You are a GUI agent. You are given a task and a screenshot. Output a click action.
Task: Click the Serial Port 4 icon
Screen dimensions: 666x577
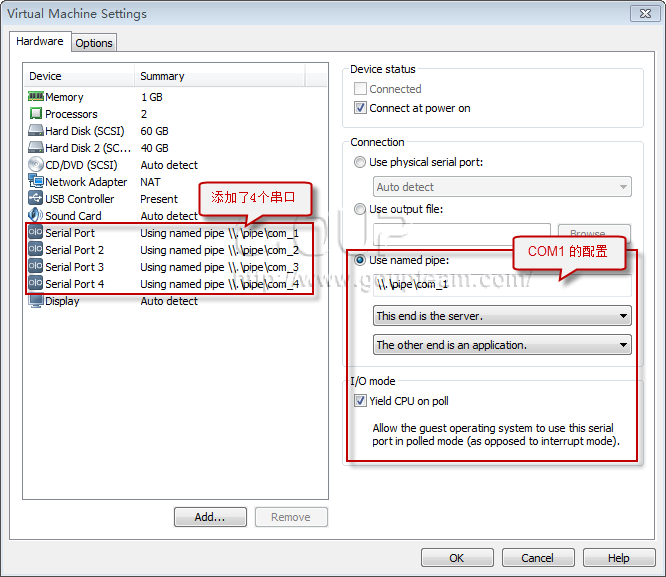pos(36,283)
